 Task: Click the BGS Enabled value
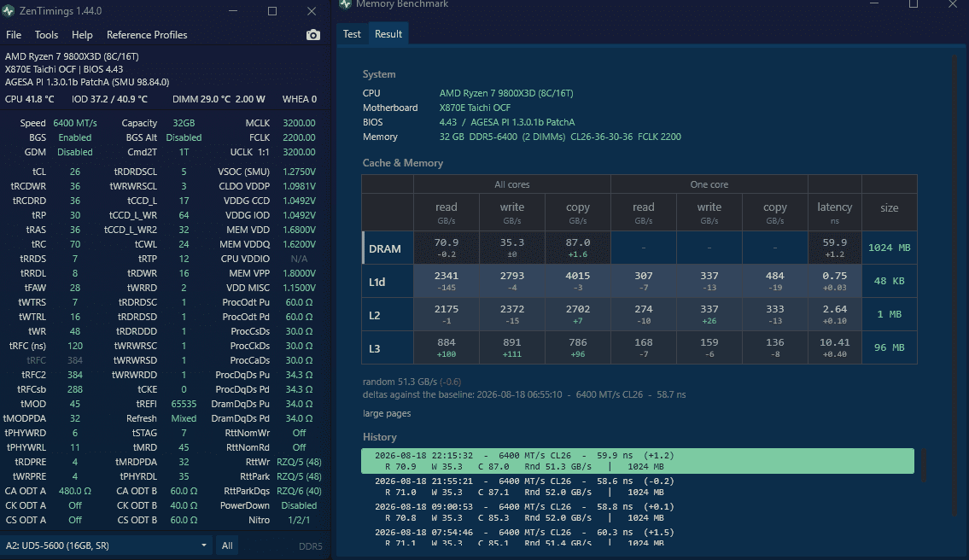pos(75,137)
